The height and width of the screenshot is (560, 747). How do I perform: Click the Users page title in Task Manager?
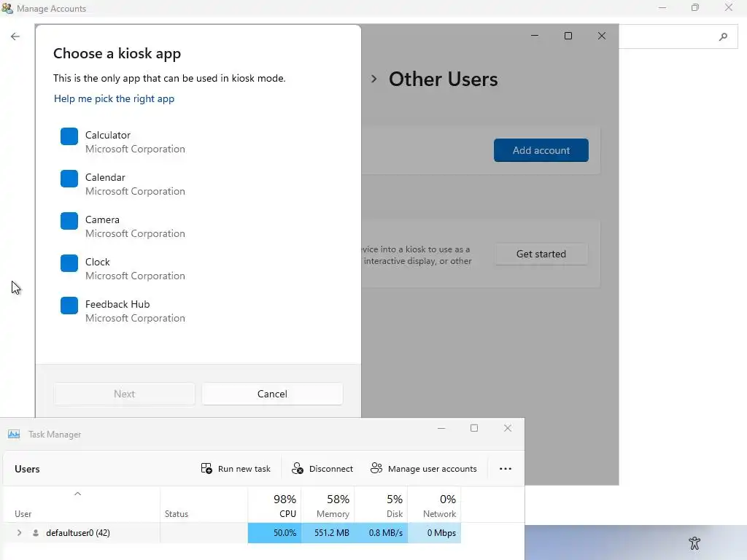(27, 469)
